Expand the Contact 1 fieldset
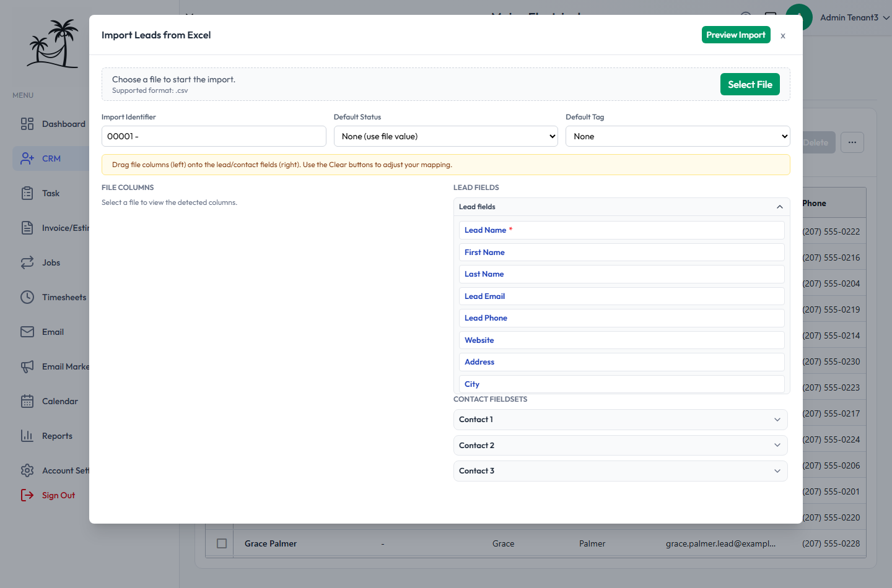Screen dimensions: 892x588 point(621,420)
